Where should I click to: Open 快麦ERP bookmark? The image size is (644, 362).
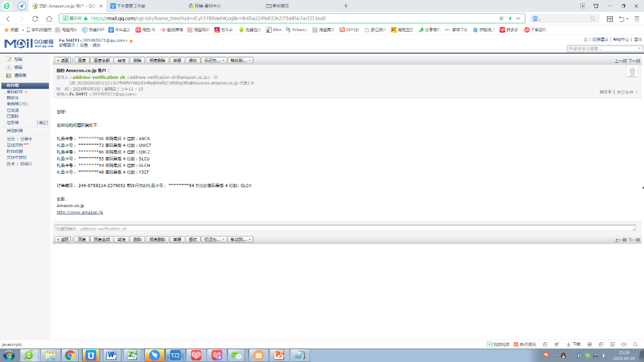coord(93,29)
